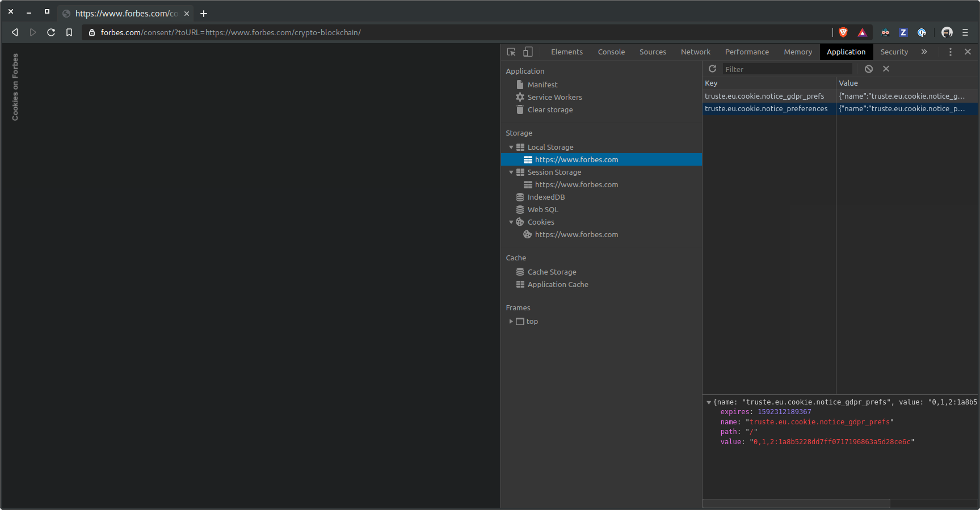Open the Manifest section
Screen dimensions: 980x510
542,85
